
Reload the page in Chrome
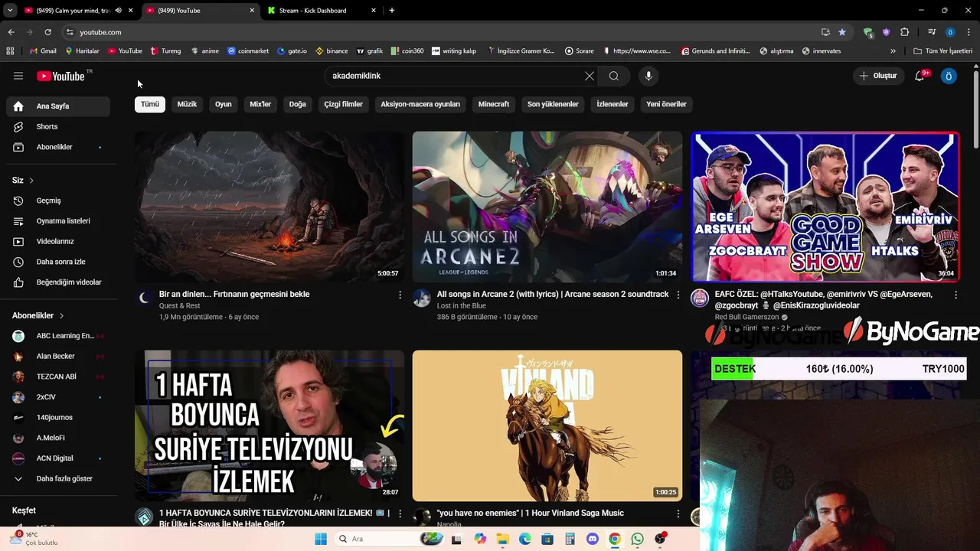click(x=47, y=32)
